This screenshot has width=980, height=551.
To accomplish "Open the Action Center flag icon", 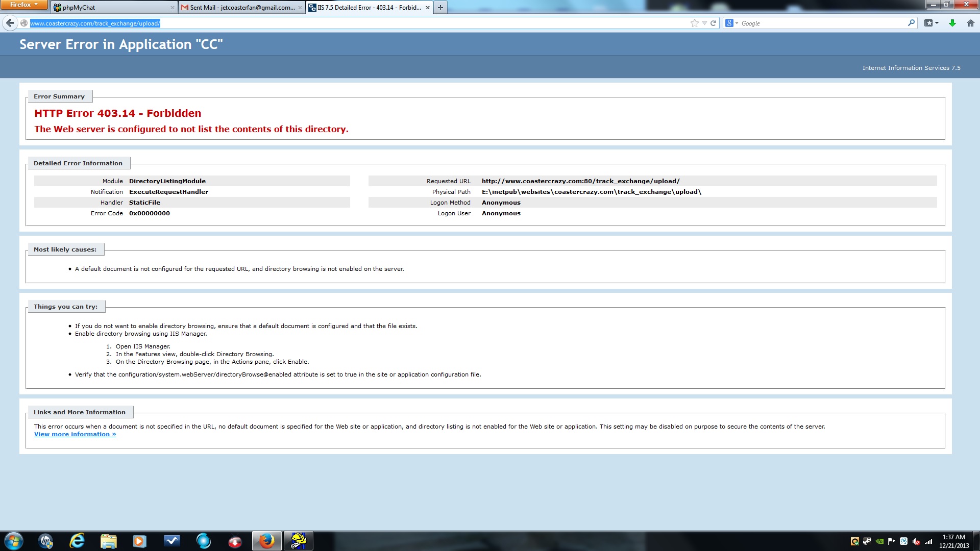I will [891, 541].
